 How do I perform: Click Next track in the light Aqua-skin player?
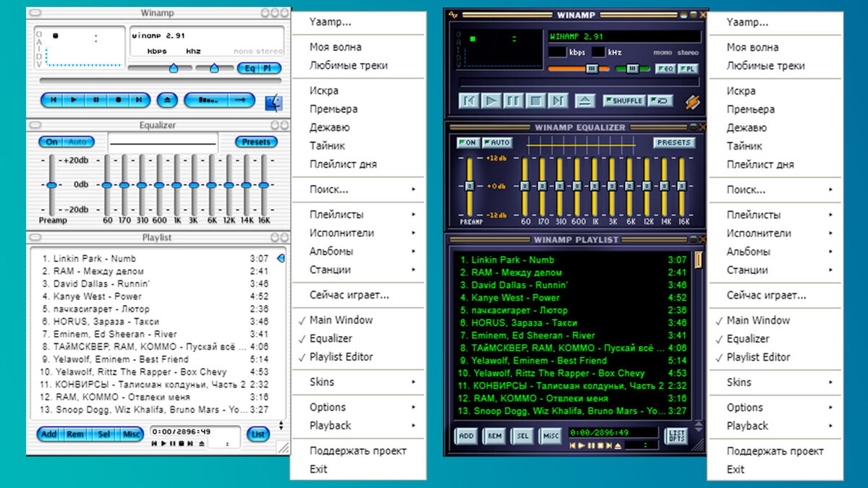[139, 100]
